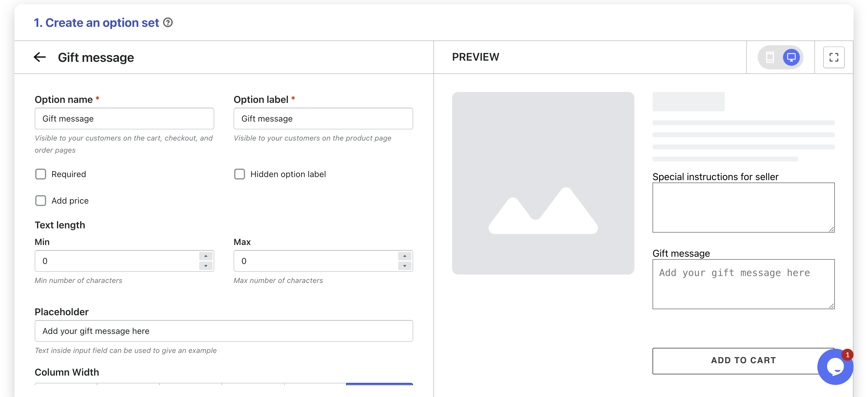This screenshot has width=868, height=397.
Task: Click into the Option name field
Action: click(x=124, y=119)
